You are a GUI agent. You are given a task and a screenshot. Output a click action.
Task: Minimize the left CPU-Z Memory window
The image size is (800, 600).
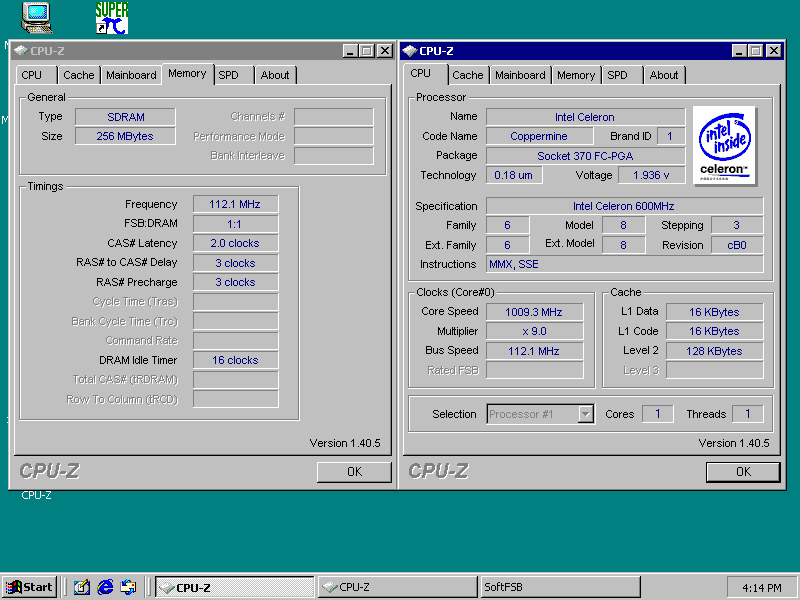[350, 51]
